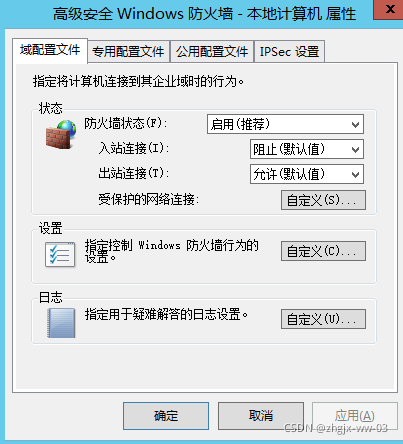403x444 pixels.
Task: Select the 域配置文件 tab
Action: [50, 50]
